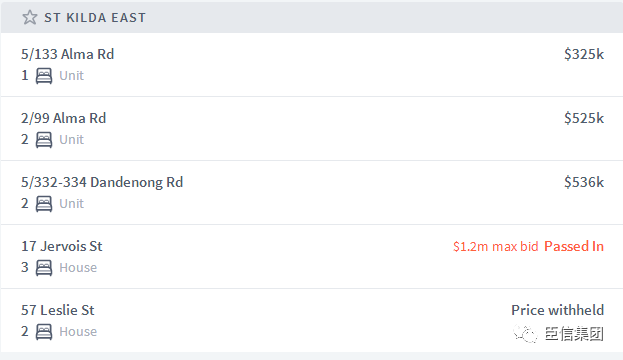Click the $525k sold price
Screen dimensions: 623x360
[x=584, y=118]
